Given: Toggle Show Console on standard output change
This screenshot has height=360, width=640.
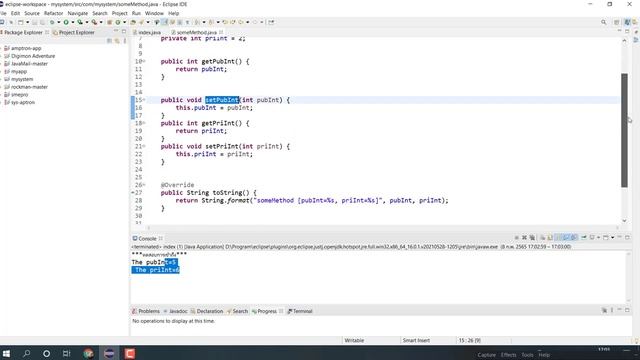Looking at the screenshot, I should point(565,237).
